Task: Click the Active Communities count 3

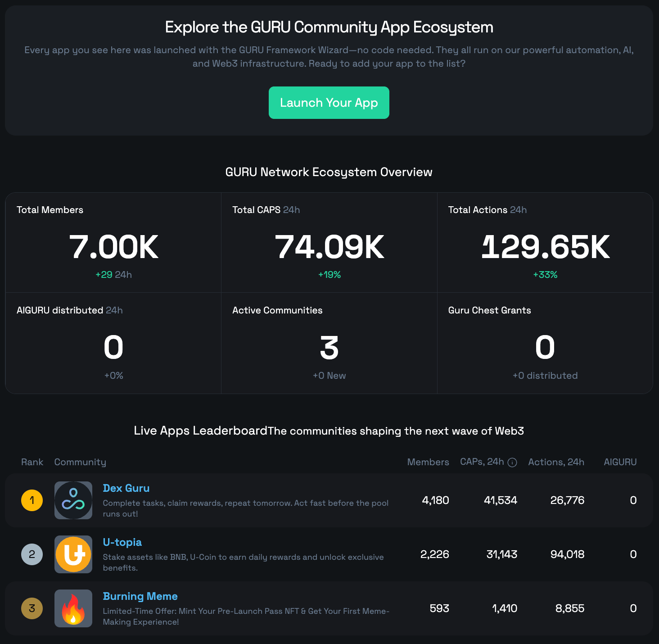Action: tap(329, 348)
